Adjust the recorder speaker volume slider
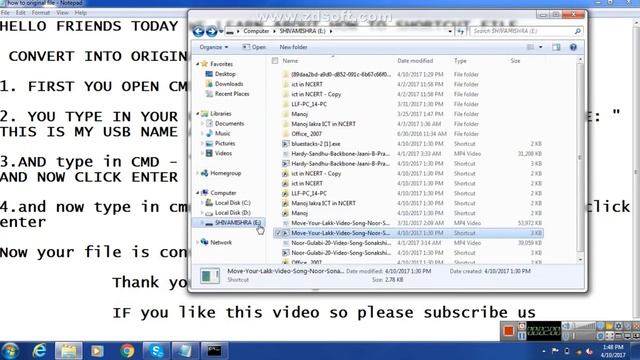Viewport: 640px width, 360px height. click(584, 326)
